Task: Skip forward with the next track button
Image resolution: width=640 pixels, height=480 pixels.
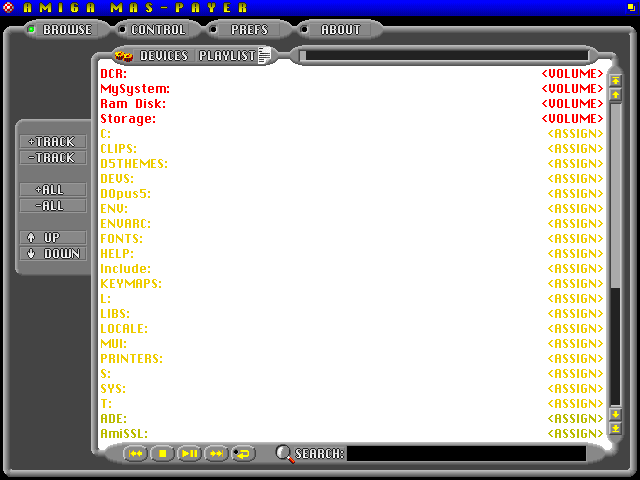Action: (216, 454)
